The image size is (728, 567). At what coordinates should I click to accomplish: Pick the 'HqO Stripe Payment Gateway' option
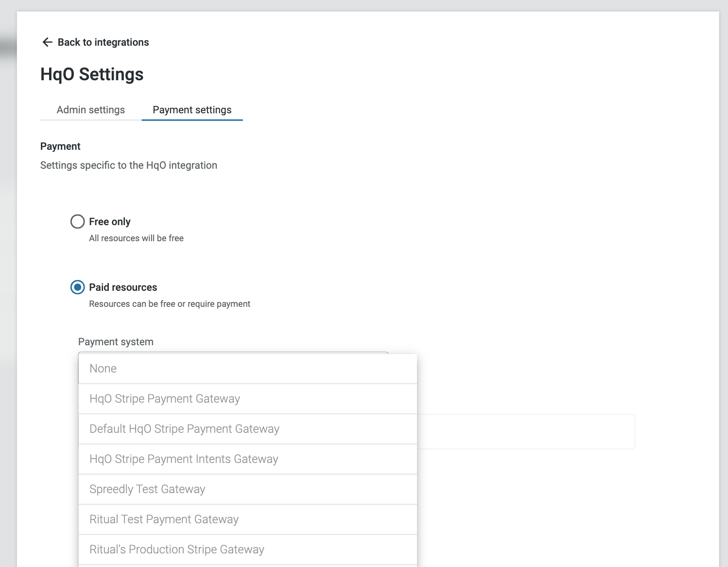(248, 399)
